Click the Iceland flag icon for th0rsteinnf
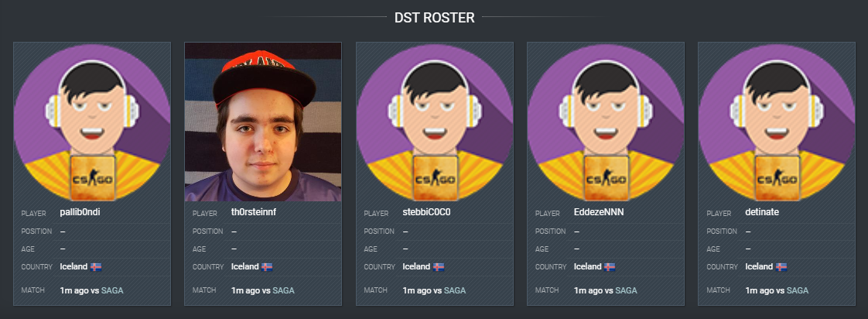868x319 pixels. [267, 267]
